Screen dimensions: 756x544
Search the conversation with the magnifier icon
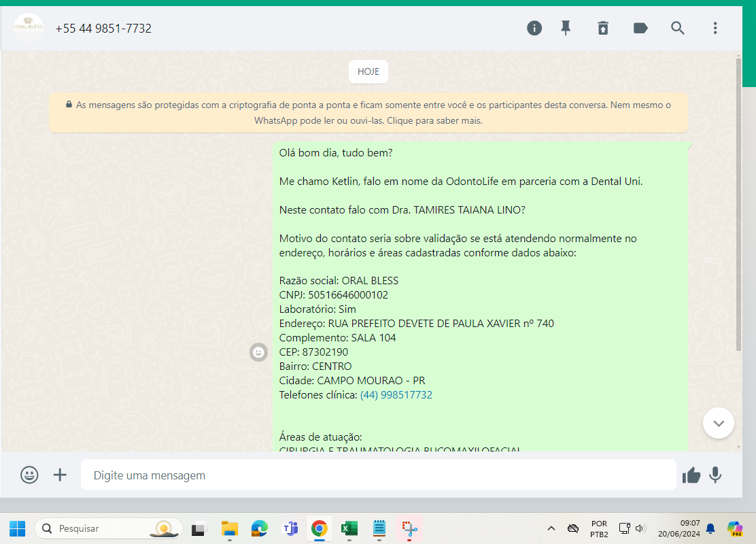click(x=677, y=28)
